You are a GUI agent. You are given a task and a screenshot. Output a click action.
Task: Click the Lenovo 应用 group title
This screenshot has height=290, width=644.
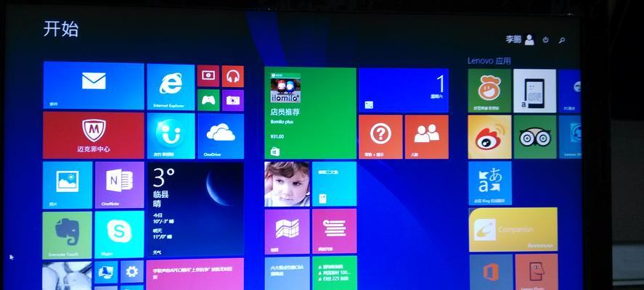pyautogui.click(x=489, y=61)
